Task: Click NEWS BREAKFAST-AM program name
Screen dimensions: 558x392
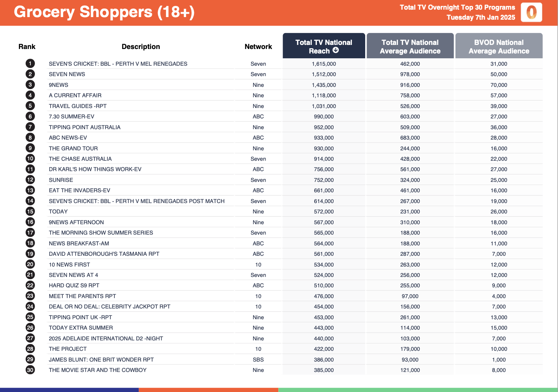Action: (x=79, y=244)
